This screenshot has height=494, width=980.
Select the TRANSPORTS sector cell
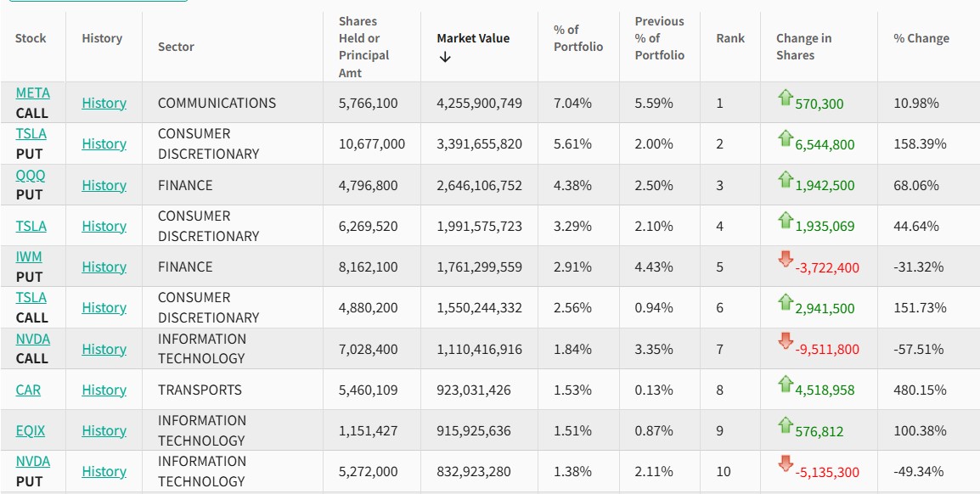pos(200,390)
